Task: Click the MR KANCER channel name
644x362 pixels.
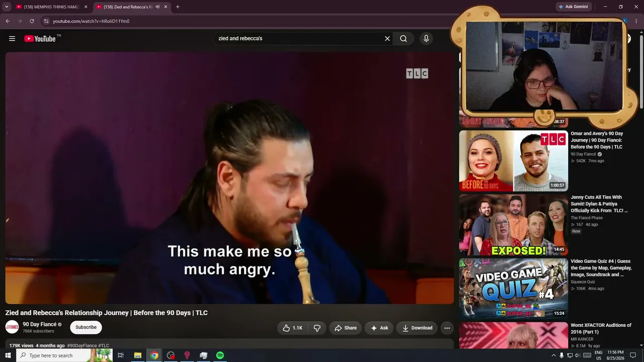Action: (x=583, y=339)
